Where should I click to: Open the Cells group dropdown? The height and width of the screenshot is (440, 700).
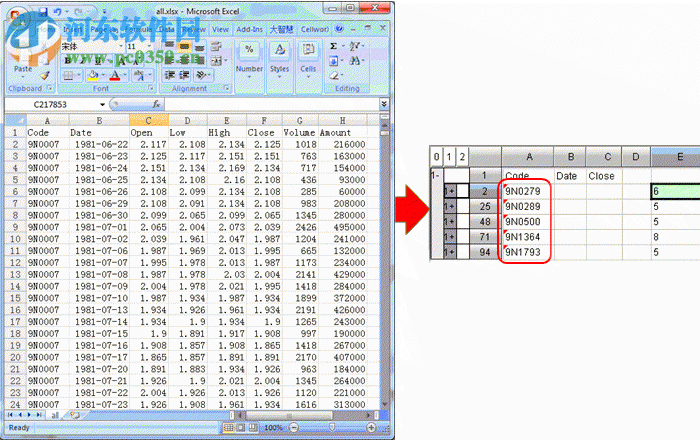pos(308,77)
